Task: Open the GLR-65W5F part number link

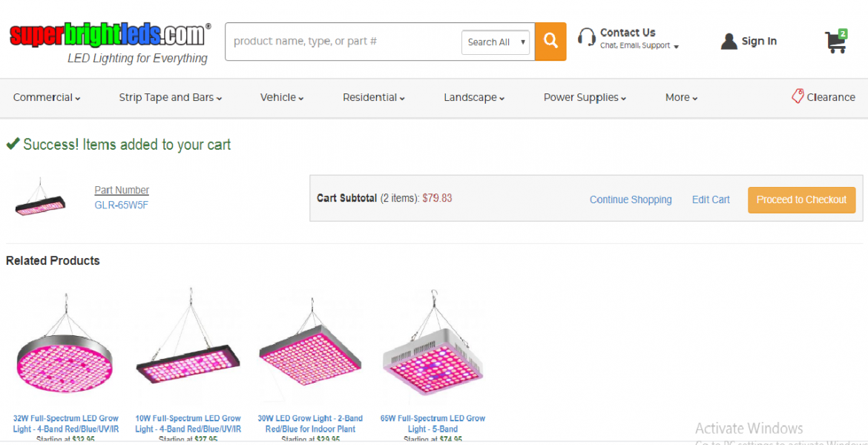Action: (x=121, y=205)
